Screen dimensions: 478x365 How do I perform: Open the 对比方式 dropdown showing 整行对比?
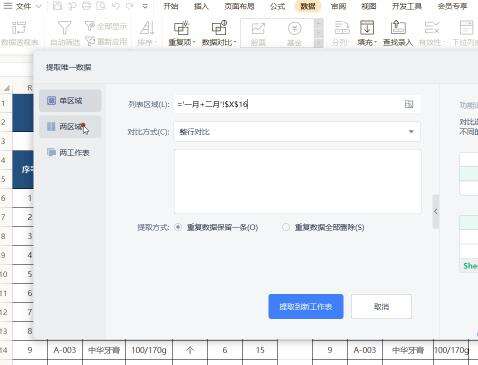coord(297,132)
